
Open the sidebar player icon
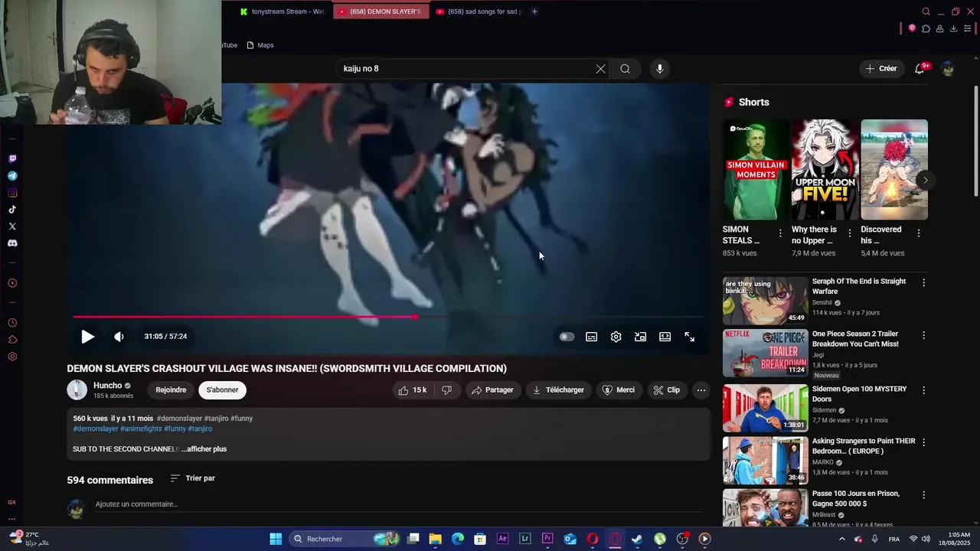point(12,283)
